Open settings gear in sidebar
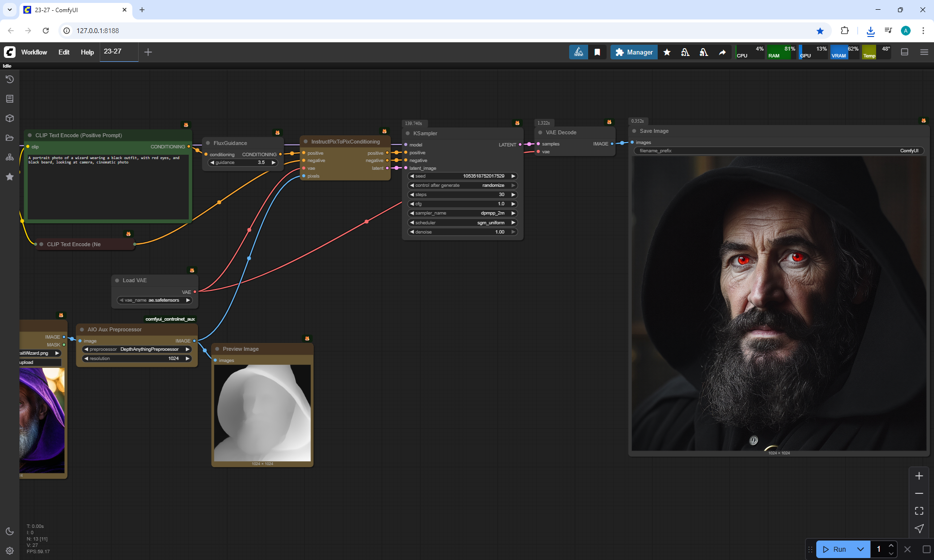Image resolution: width=934 pixels, height=560 pixels. (9, 551)
